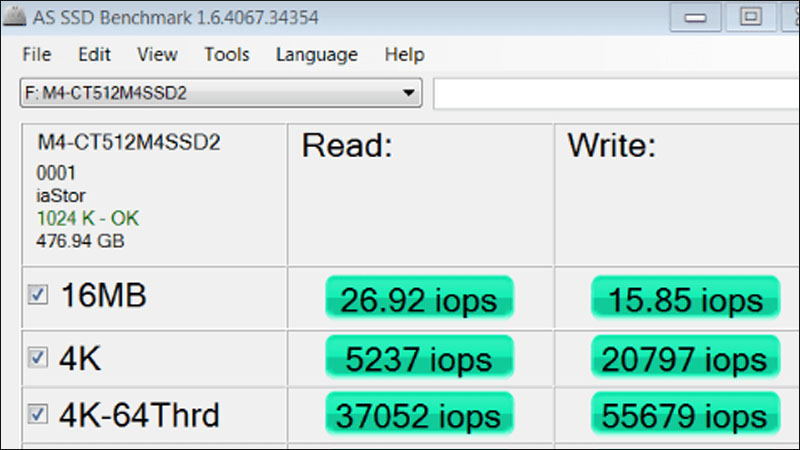This screenshot has height=450, width=800.
Task: Click the 4K-64Thrd test label
Action: 139,415
